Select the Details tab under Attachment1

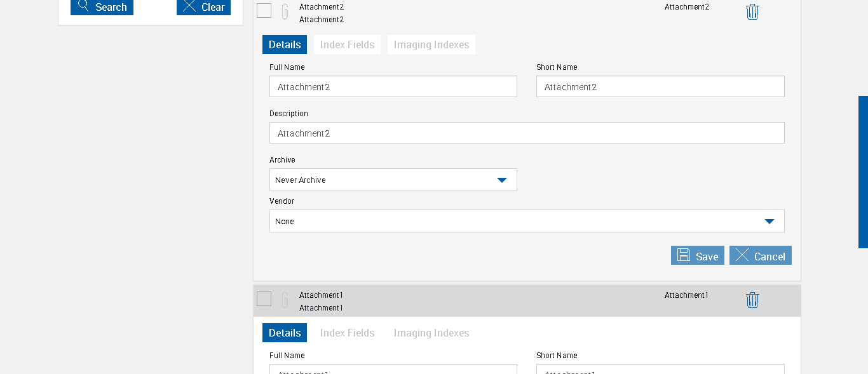click(284, 333)
